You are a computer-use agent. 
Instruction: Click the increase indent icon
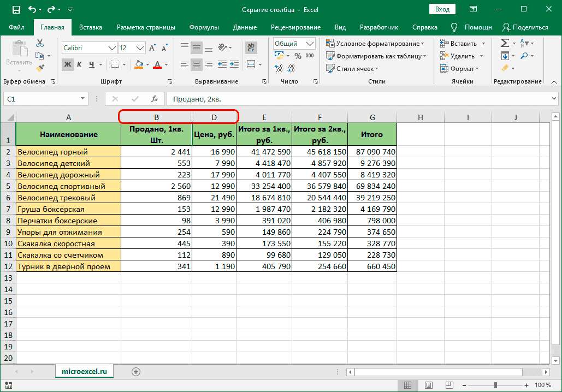pos(234,64)
